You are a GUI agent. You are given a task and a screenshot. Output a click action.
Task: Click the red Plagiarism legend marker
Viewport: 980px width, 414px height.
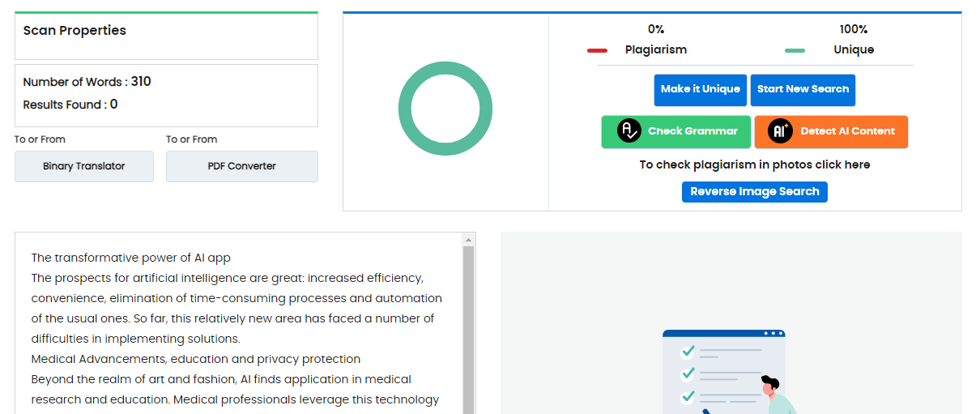point(598,50)
